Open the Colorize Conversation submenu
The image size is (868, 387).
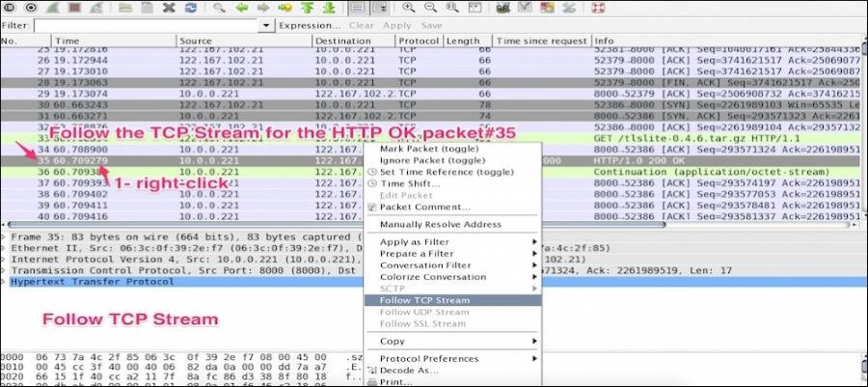tap(452, 277)
